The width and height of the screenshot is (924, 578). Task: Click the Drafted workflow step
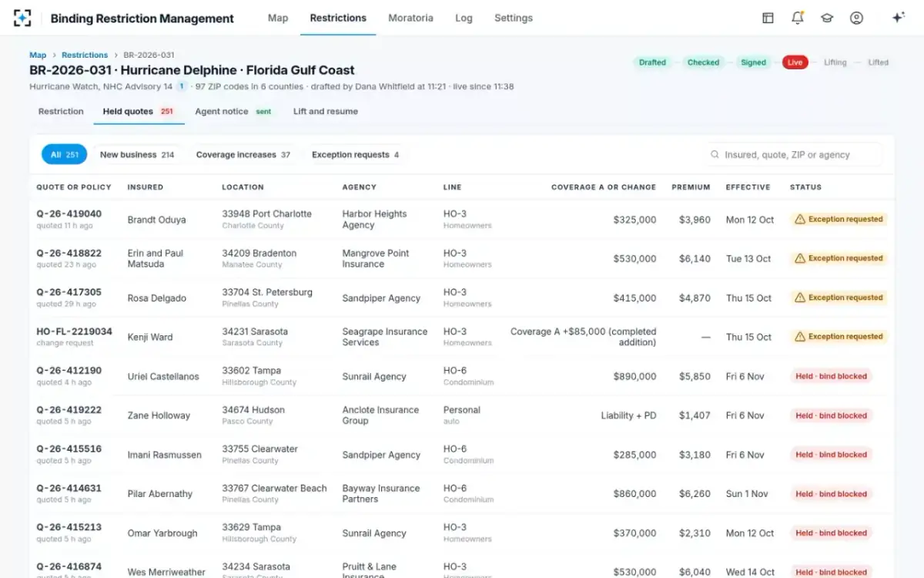point(652,62)
